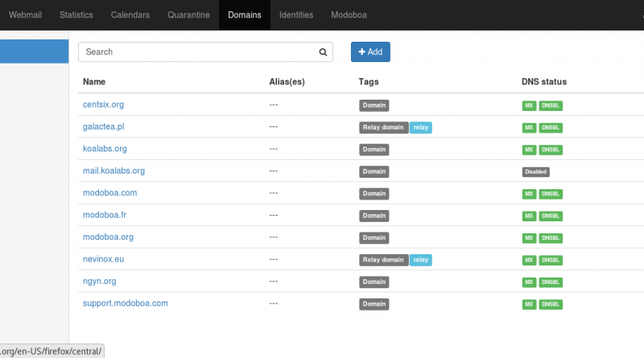
Task: Click the search magnifier icon
Action: pyautogui.click(x=323, y=52)
